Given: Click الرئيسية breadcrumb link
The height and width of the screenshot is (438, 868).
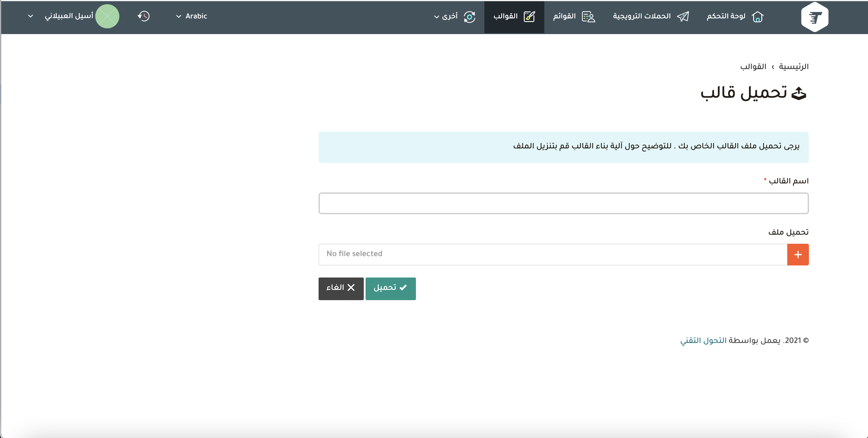Looking at the screenshot, I should [794, 67].
